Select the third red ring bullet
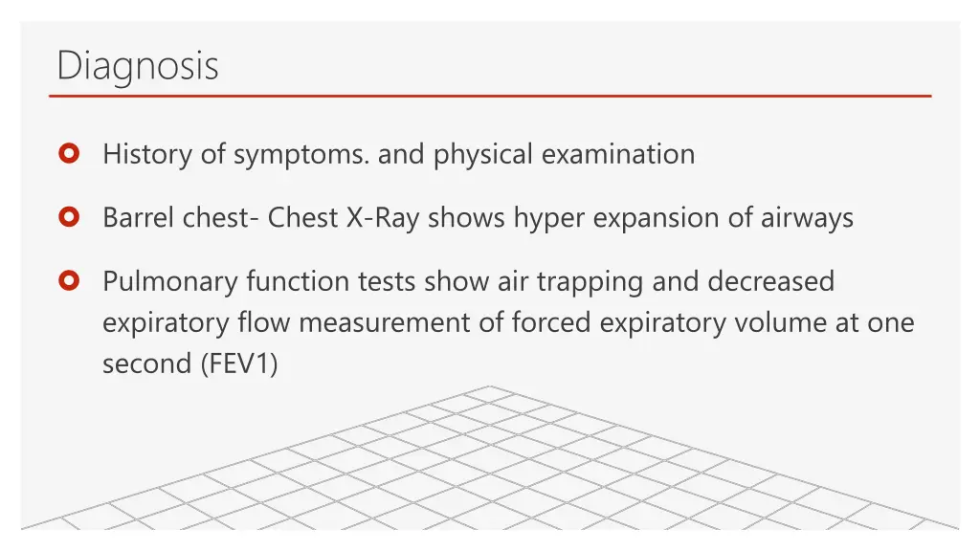980x551 pixels. [x=69, y=280]
